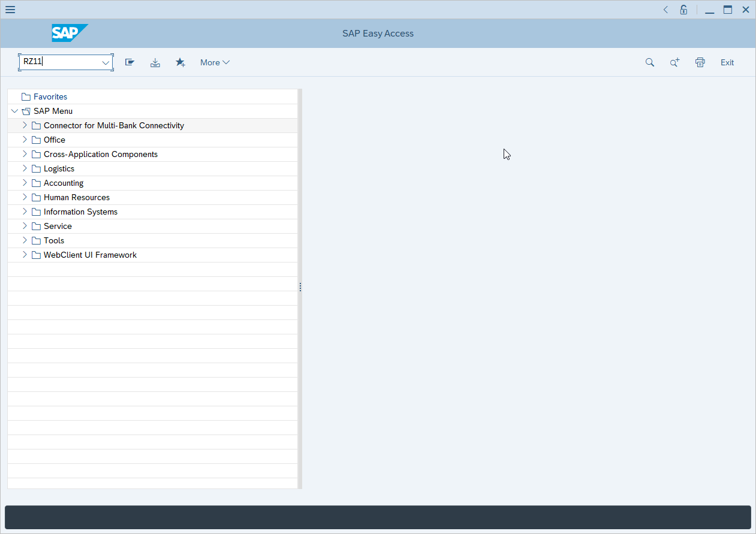Viewport: 756px width, 534px height.
Task: Open the More menu
Action: (214, 62)
